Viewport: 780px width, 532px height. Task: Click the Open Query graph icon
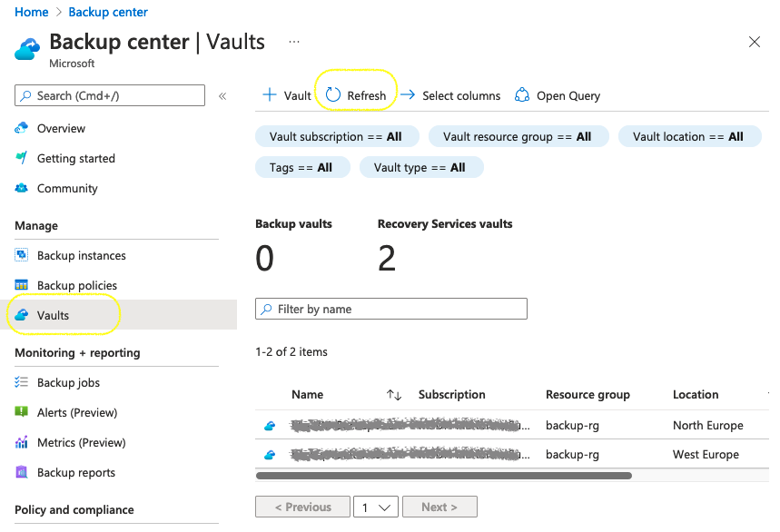coord(522,94)
